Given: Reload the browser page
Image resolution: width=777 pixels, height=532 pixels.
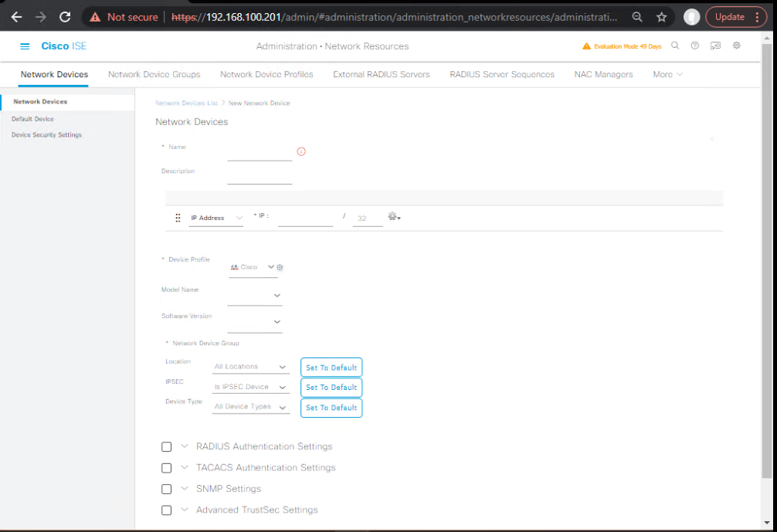Looking at the screenshot, I should pos(65,17).
